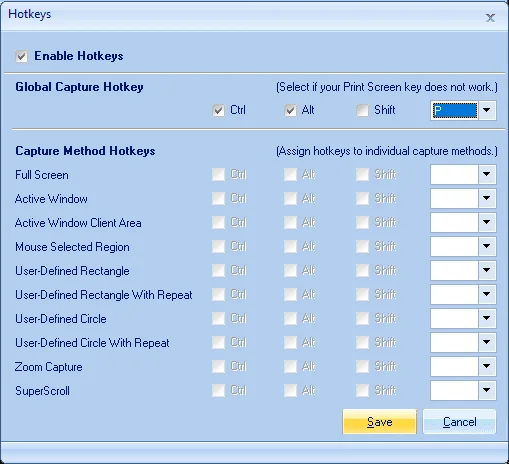The height and width of the screenshot is (464, 509).
Task: Check Shift for User-Defined Rectangle
Action: 362,270
